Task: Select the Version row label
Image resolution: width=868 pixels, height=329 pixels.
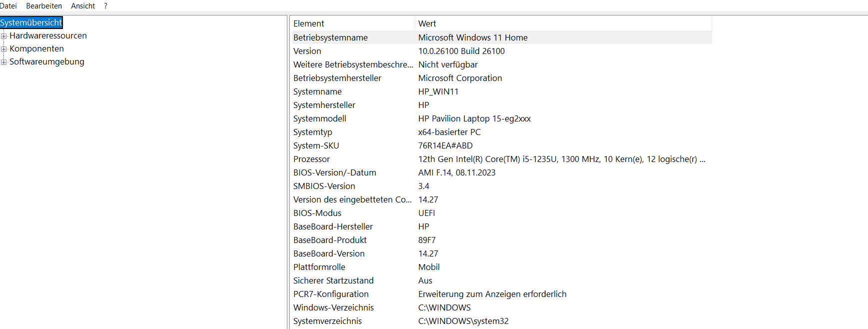Action: [307, 51]
